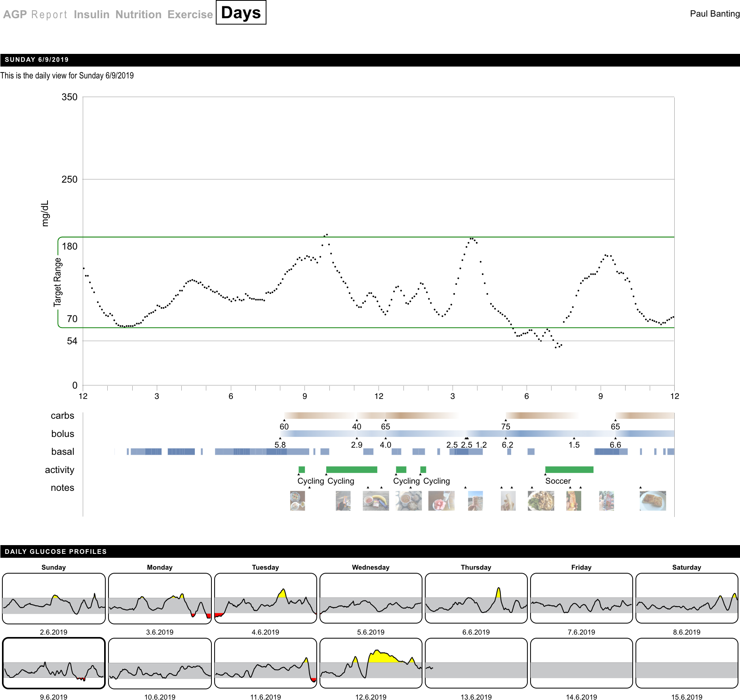The height and width of the screenshot is (700, 740).
Task: Click the Soccer activity bar
Action: click(x=569, y=470)
